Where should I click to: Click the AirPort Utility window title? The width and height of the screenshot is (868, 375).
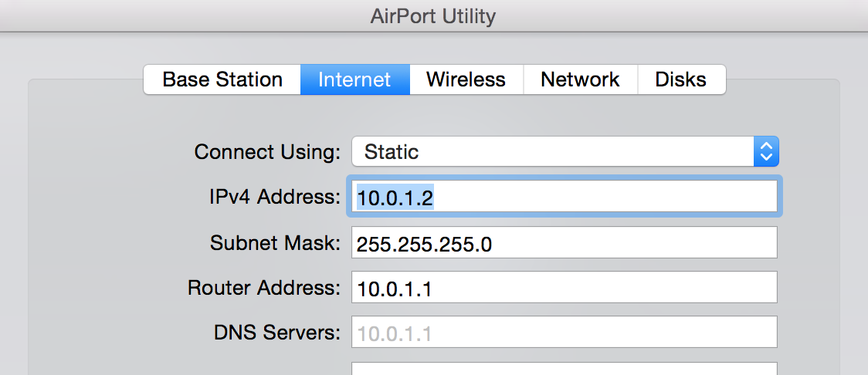[433, 15]
